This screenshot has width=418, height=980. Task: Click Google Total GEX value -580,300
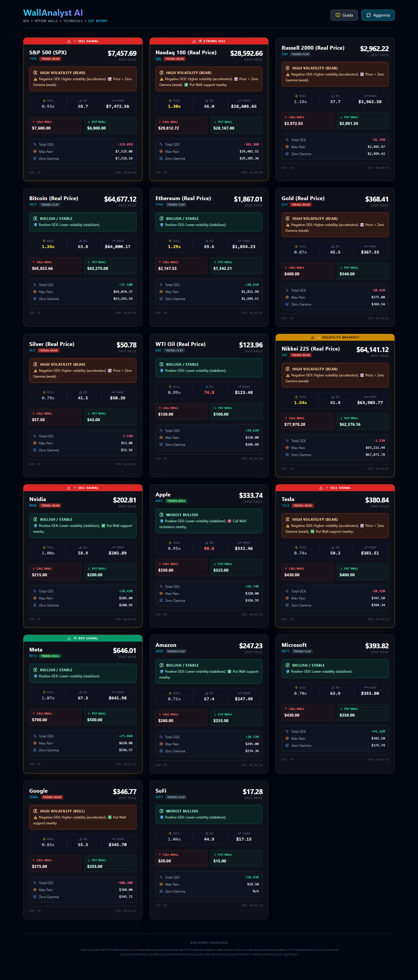tap(125, 883)
